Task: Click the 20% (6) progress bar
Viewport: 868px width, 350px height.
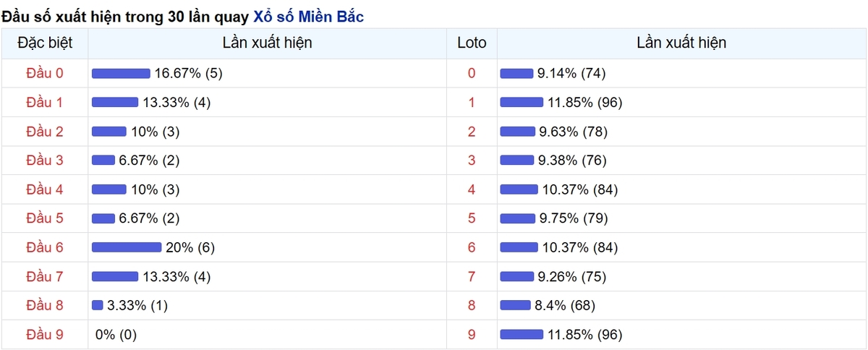Action: point(127,247)
